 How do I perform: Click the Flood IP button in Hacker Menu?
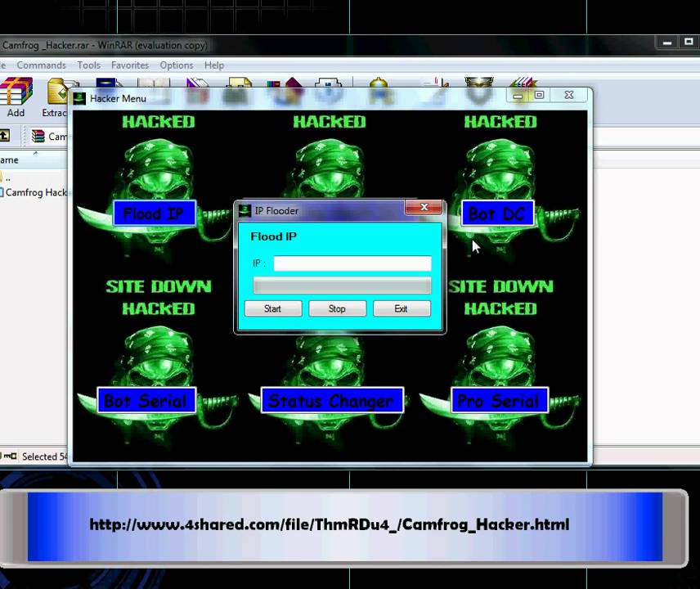point(154,214)
